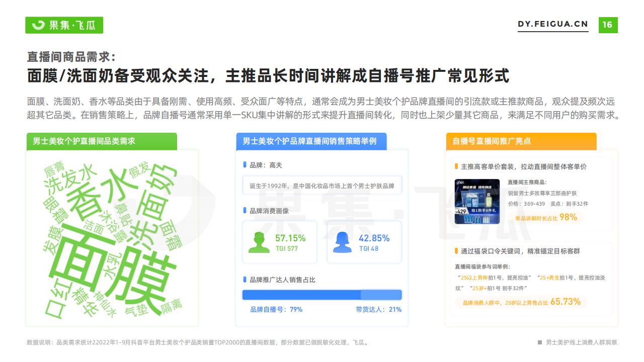Select the 自播号直播间推广亮点 header tab
The width and height of the screenshot is (644, 362).
pyautogui.click(x=521, y=141)
